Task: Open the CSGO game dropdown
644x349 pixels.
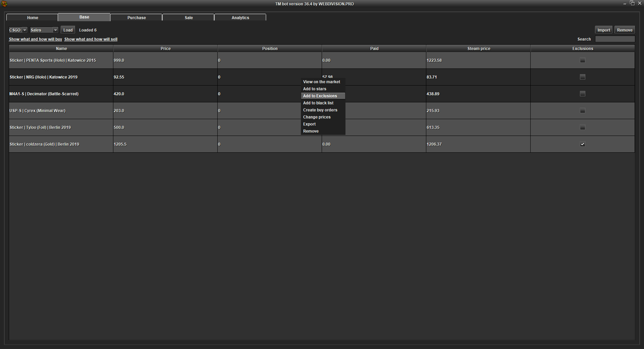Action: pyautogui.click(x=18, y=30)
